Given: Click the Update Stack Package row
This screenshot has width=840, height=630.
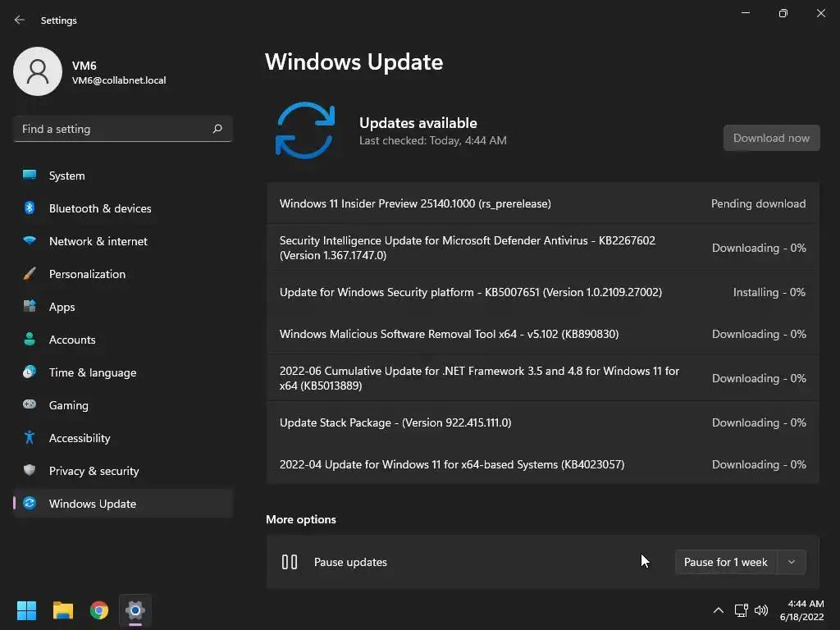Looking at the screenshot, I should [x=543, y=422].
